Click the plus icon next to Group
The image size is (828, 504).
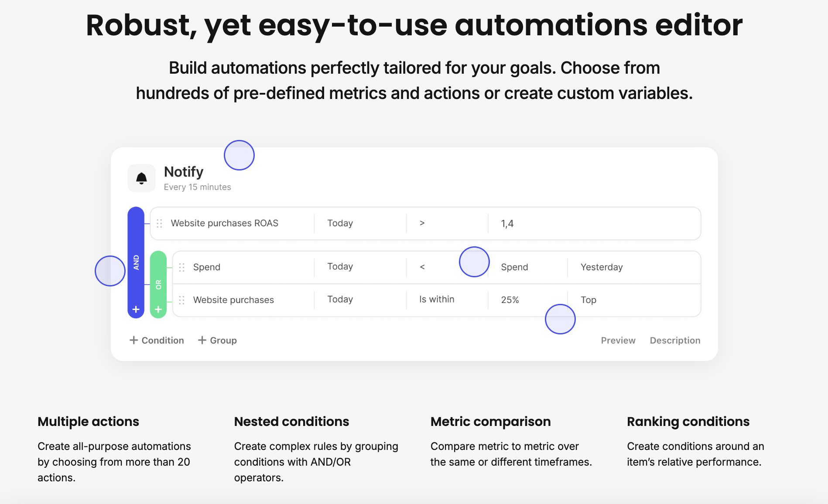pos(202,340)
